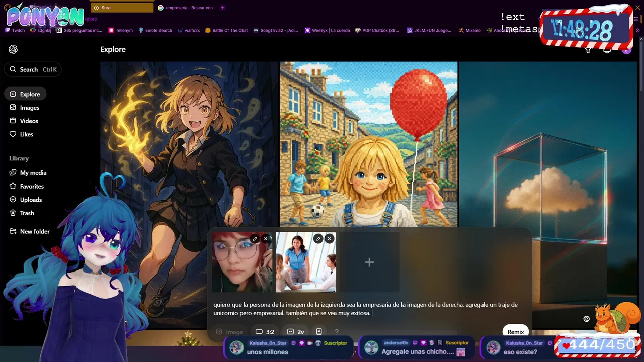Open a new browser tab with plus

point(223,8)
